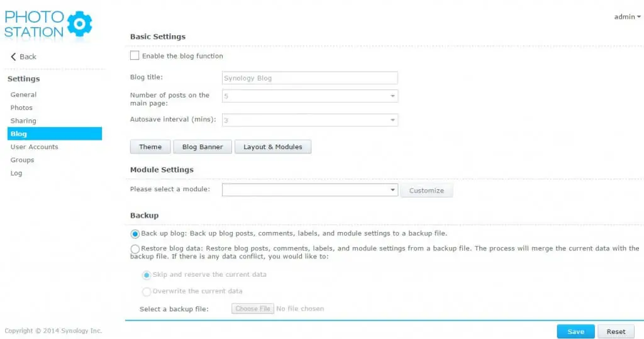The height and width of the screenshot is (339, 644).
Task: Switch to User Accounts settings
Action: [x=34, y=147]
